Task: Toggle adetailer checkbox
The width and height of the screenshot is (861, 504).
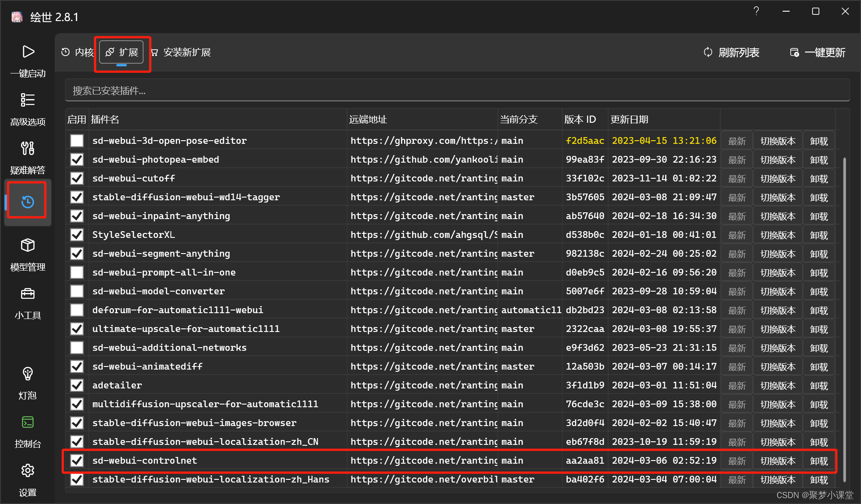Action: click(77, 385)
